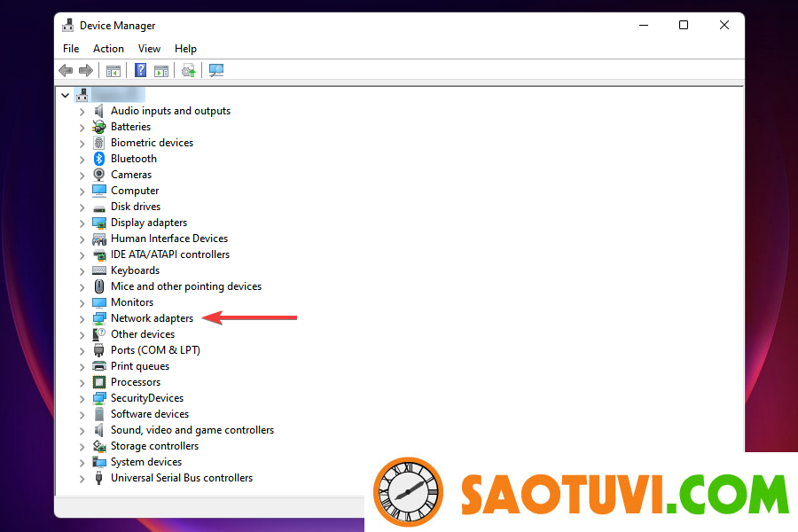Expand the Universal Serial Bus controllers node
Image resolution: width=798 pixels, height=532 pixels.
82,478
